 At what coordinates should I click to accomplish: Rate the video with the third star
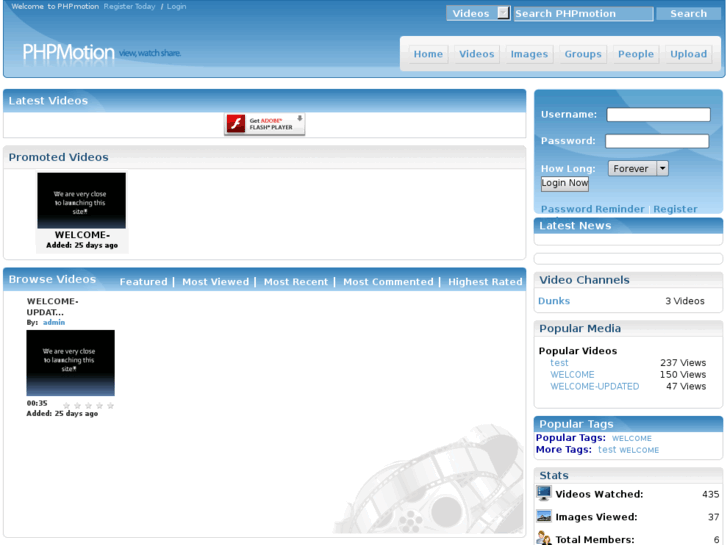89,405
